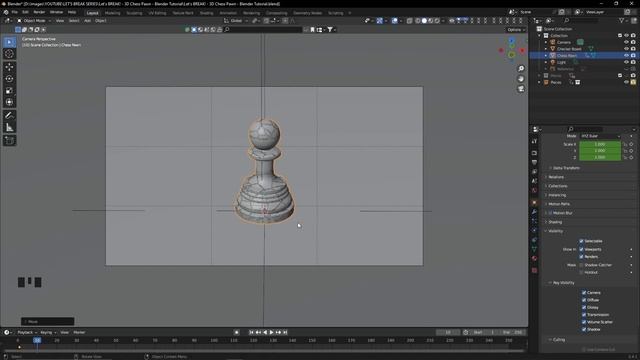This screenshot has width=640, height=360.
Task: Start timeline animation playback
Action: (x=271, y=333)
